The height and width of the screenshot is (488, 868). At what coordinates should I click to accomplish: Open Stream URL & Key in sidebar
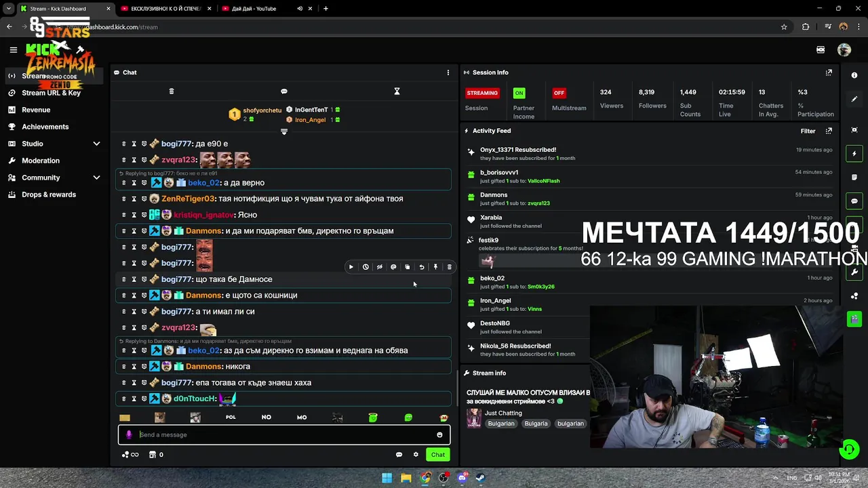[51, 93]
